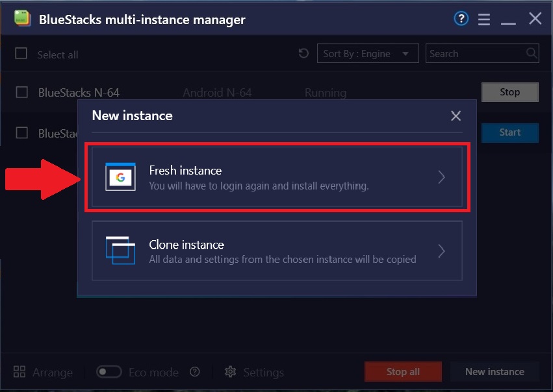Choose Clone instance option
Image resolution: width=553 pixels, height=392 pixels.
(277, 251)
